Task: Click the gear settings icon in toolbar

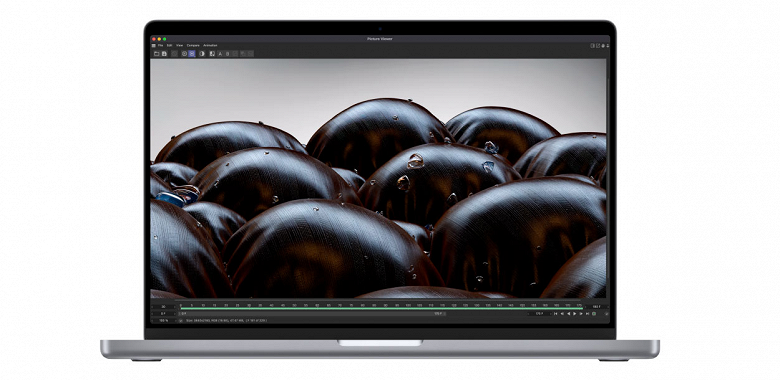Action: [x=185, y=54]
